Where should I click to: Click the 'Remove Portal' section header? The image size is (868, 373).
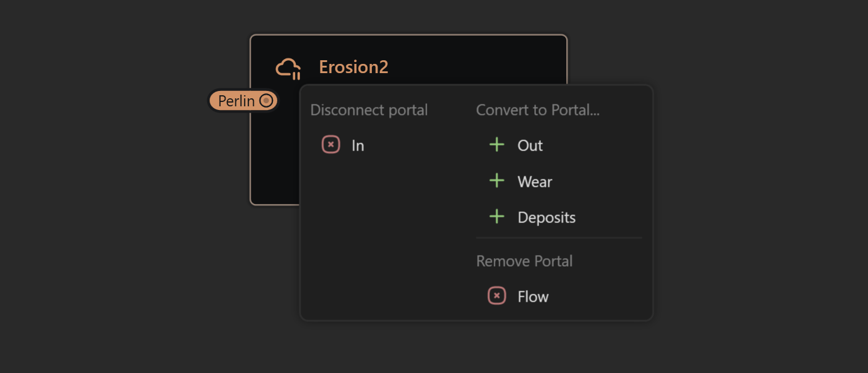click(524, 261)
